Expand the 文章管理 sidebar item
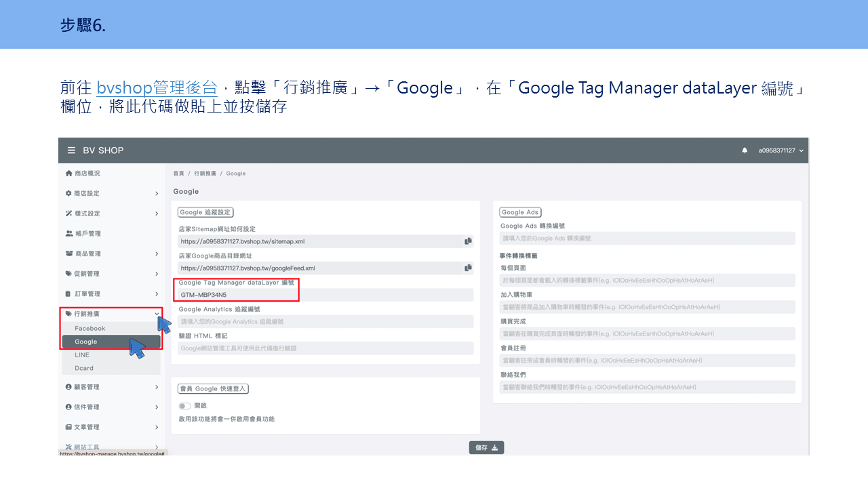Viewport: 868px width, 488px height. tap(111, 427)
